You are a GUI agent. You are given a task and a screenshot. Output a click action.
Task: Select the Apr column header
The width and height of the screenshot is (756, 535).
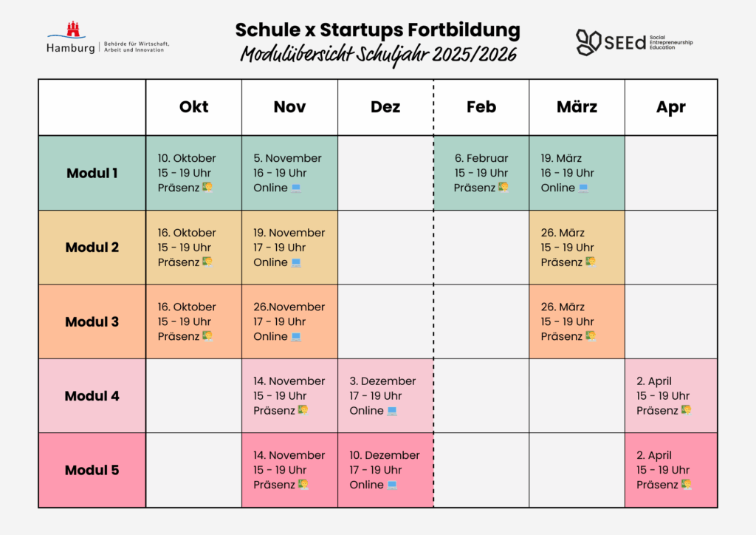pos(670,107)
